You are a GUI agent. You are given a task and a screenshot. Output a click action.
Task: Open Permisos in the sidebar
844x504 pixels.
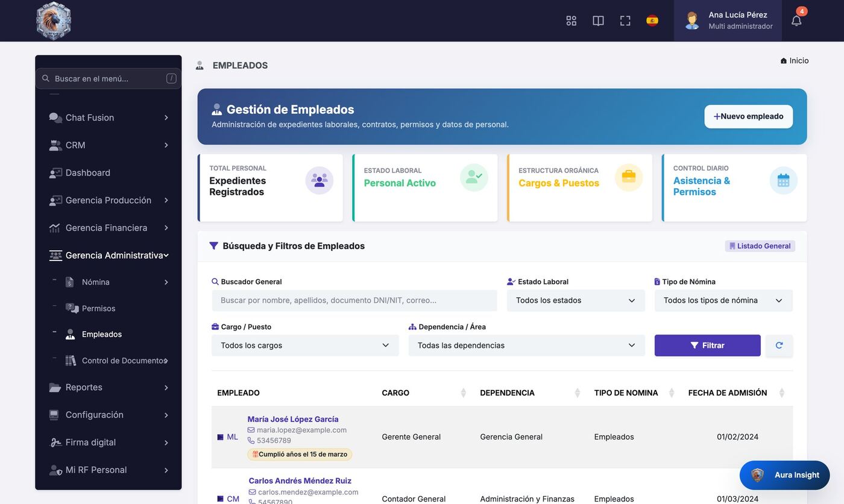98,309
